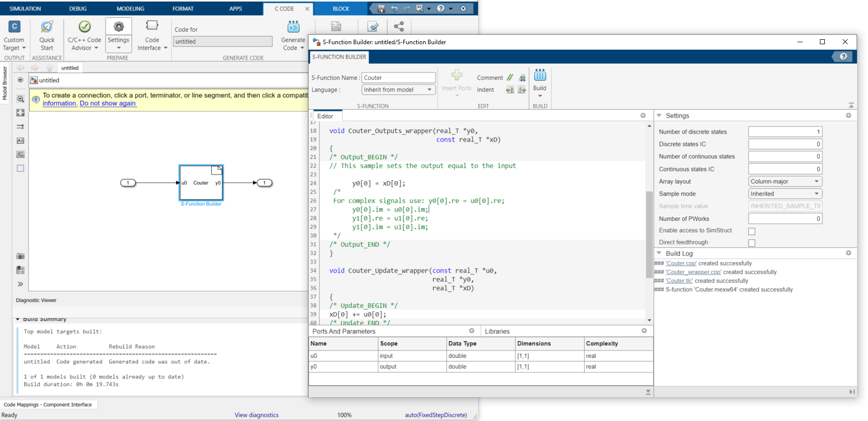
Task: Open the 'Couter.cpp' link in Build Log
Action: 681,264
